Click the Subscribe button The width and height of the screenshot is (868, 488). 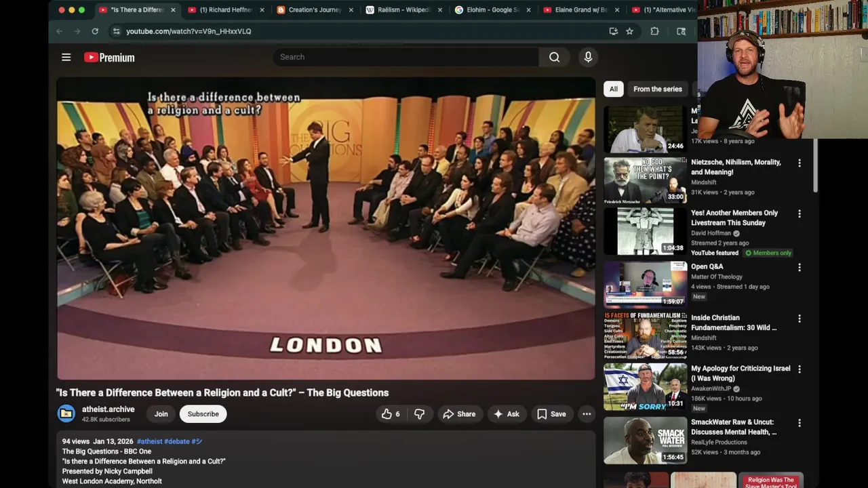coord(203,414)
